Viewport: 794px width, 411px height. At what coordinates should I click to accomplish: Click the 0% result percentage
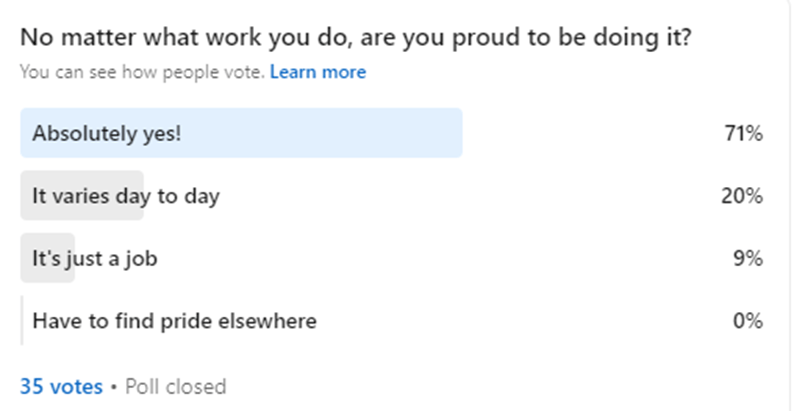click(748, 321)
